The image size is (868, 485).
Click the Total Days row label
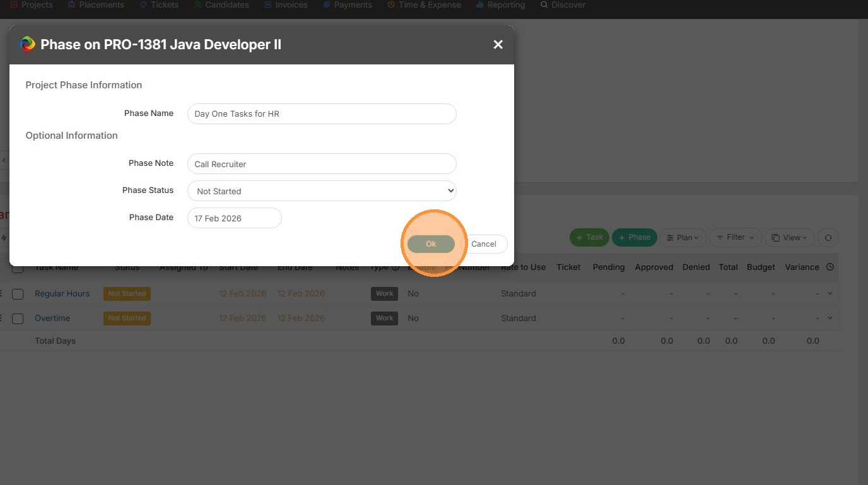[x=55, y=341]
